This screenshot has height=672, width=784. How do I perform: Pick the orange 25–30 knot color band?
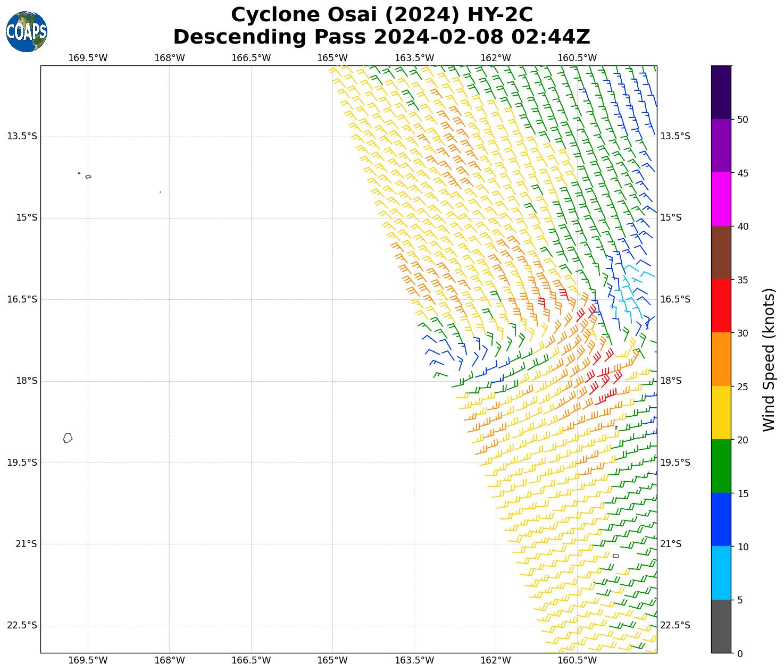click(x=721, y=359)
